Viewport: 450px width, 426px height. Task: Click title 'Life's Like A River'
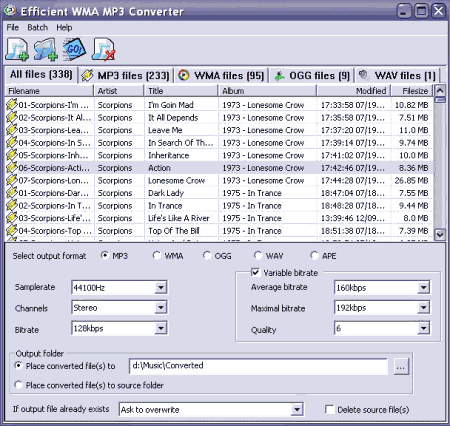coord(179,218)
